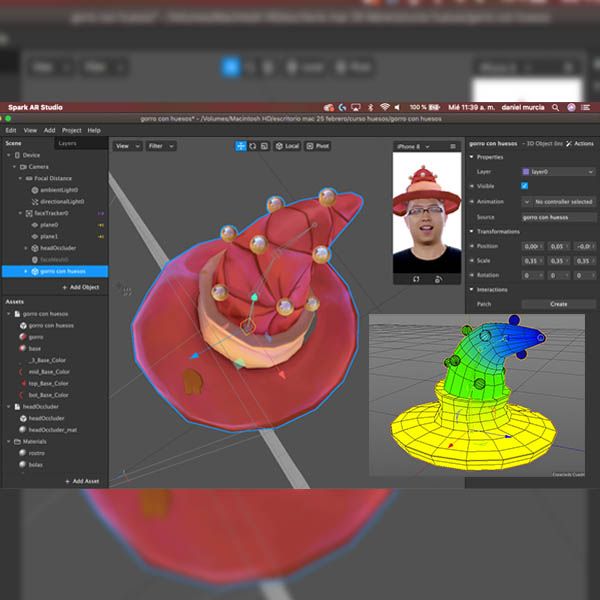This screenshot has height=600, width=600.
Task: Restart the simulator preview playback
Action: point(415,279)
